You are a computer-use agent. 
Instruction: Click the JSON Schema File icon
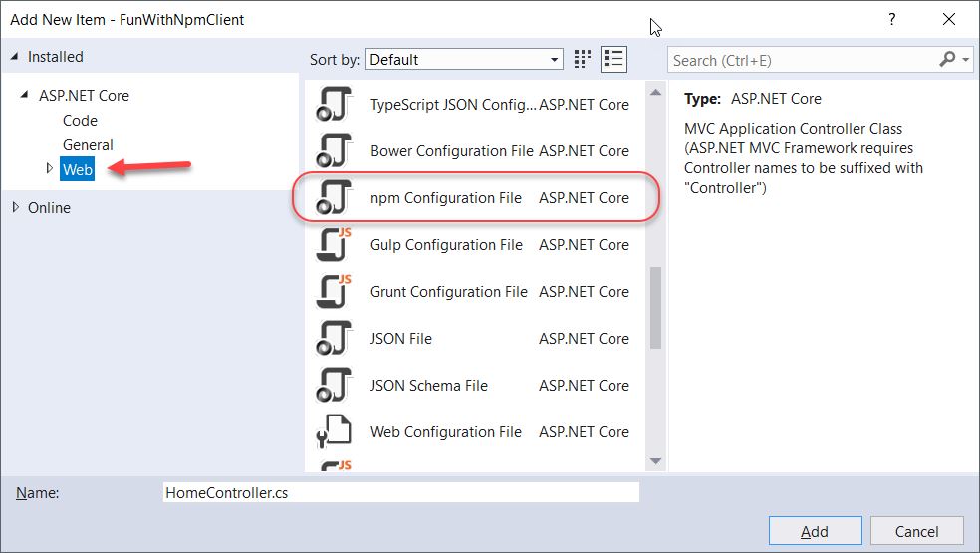coord(334,385)
